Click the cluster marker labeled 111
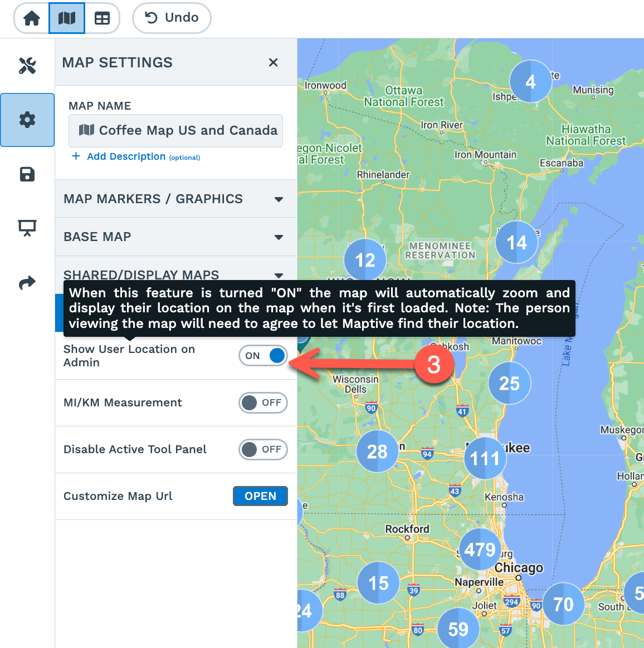Screen dimensions: 644x648 (485, 458)
